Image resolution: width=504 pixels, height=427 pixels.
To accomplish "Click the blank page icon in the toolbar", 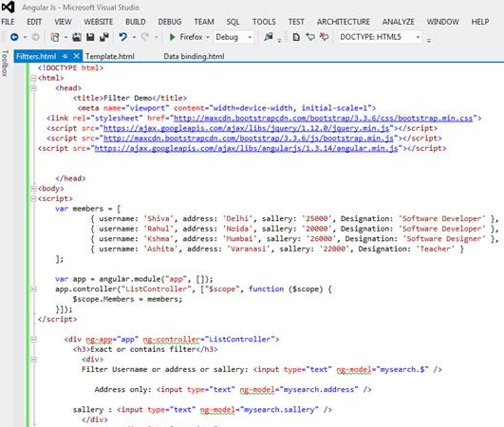I will (296, 37).
